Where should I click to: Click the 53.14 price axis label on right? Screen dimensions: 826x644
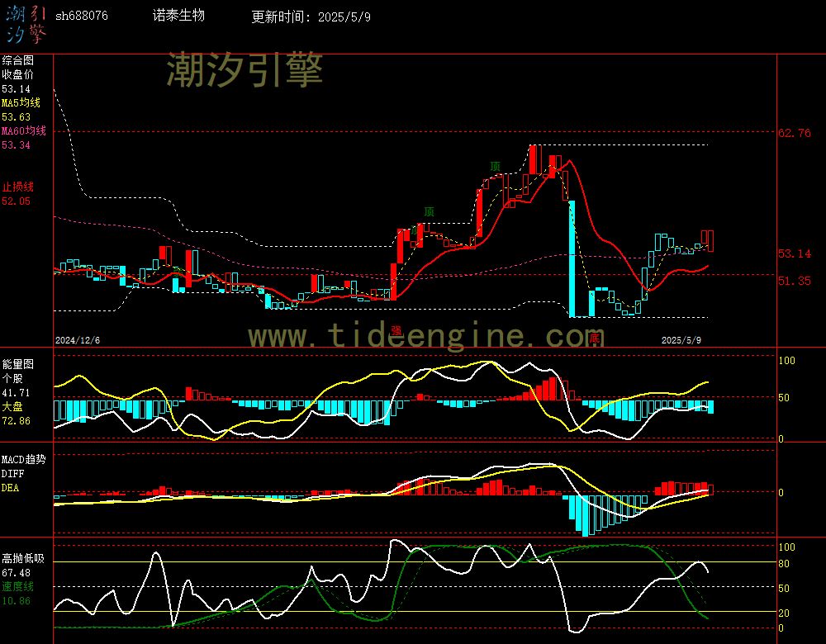(x=795, y=253)
